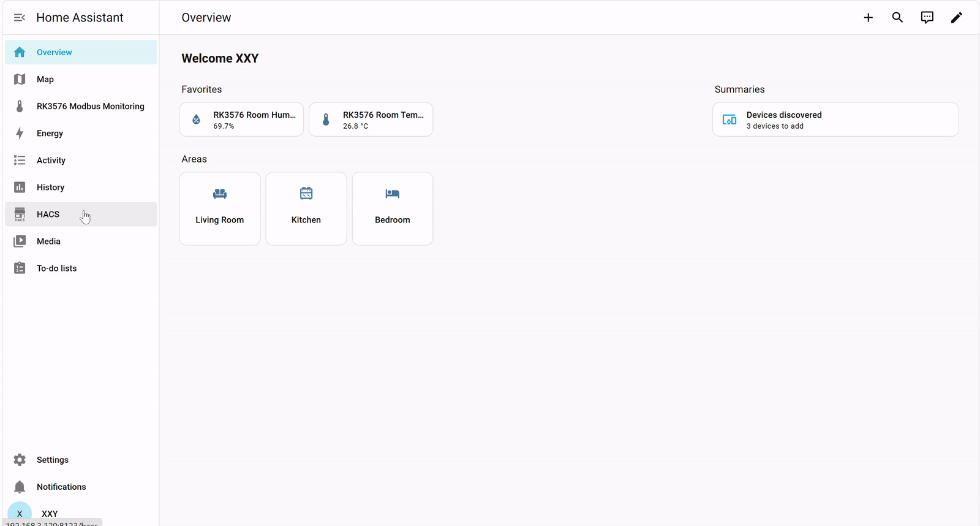The width and height of the screenshot is (980, 526).
Task: Open the Kitchen area label
Action: click(x=306, y=219)
